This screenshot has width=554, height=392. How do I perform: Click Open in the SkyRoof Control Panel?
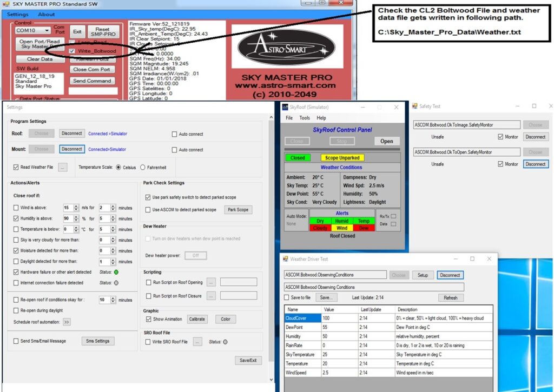point(386,141)
